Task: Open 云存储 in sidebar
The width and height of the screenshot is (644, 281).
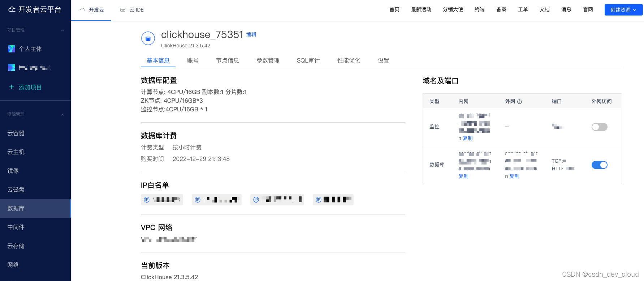Action: (35, 246)
